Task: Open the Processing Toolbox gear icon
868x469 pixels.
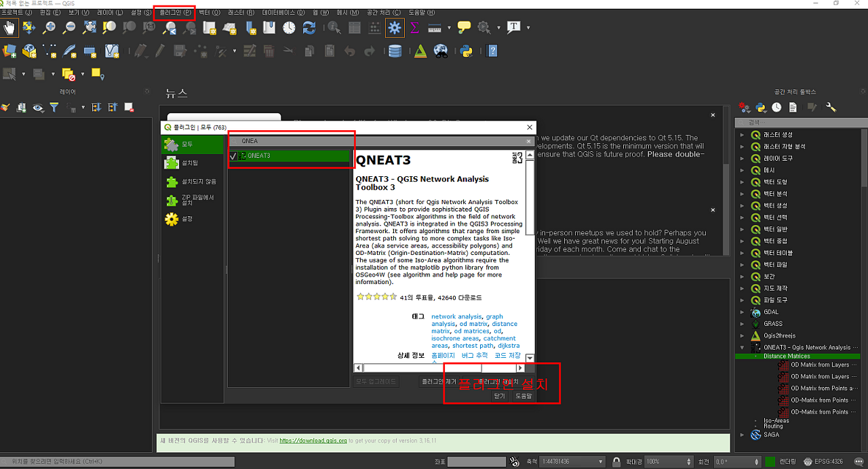Action: [x=395, y=28]
